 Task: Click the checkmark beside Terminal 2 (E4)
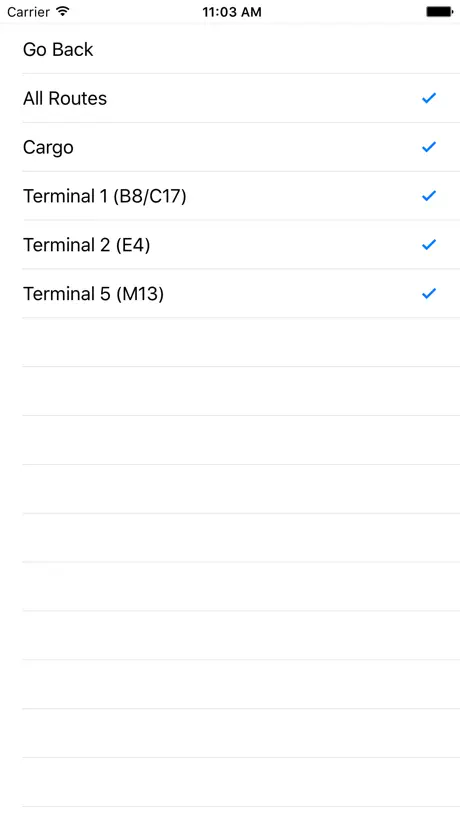[429, 244]
